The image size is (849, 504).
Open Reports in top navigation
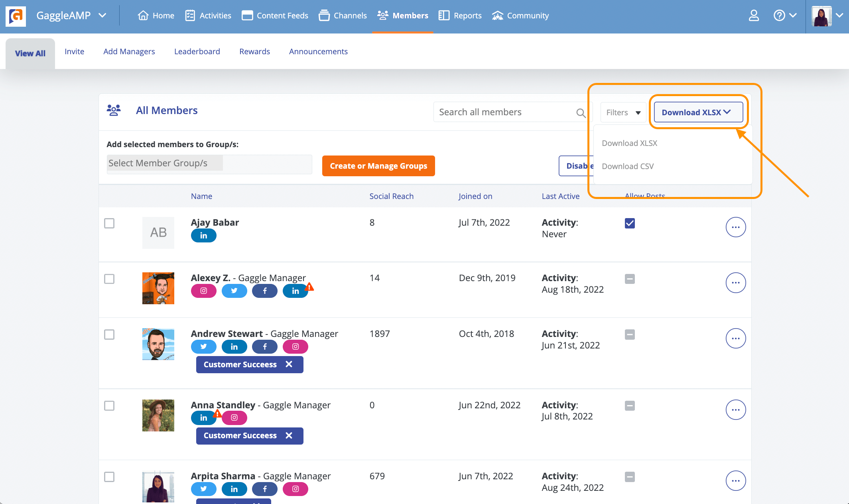point(460,16)
